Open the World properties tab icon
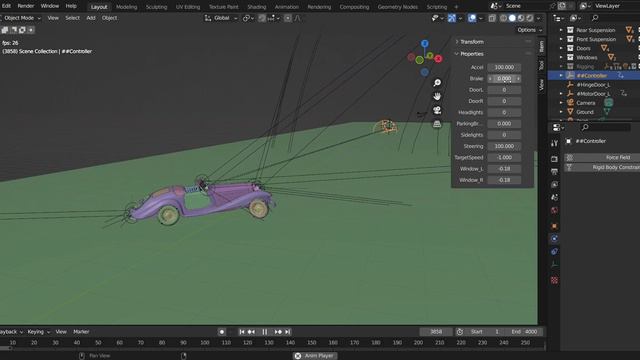This screenshot has width=640, height=360. [554, 211]
